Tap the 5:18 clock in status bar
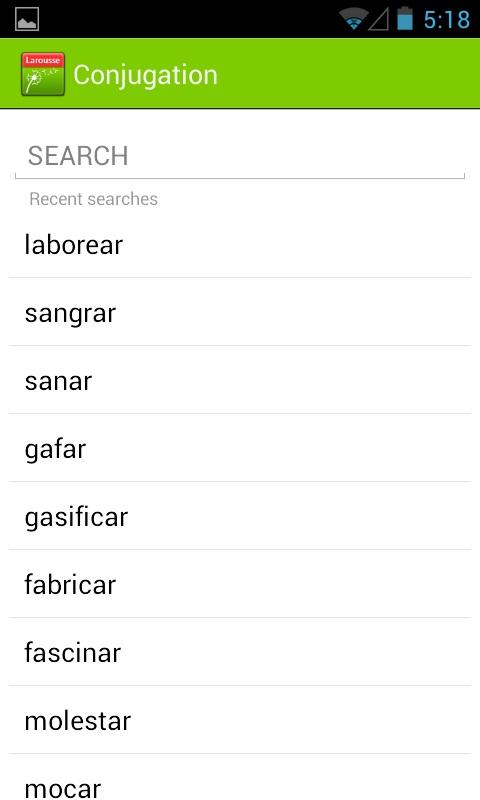Image resolution: width=480 pixels, height=800 pixels. tap(446, 20)
